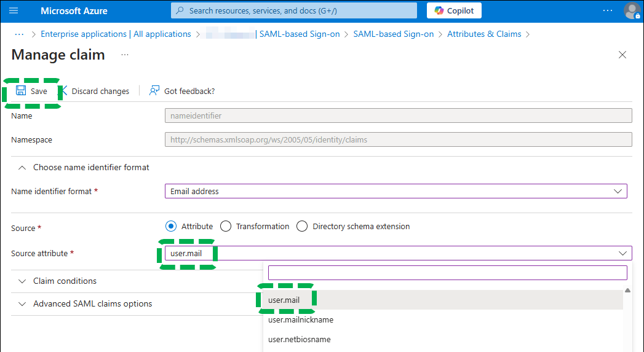Select the Transformation source option
This screenshot has height=352, width=644.
[x=226, y=227]
